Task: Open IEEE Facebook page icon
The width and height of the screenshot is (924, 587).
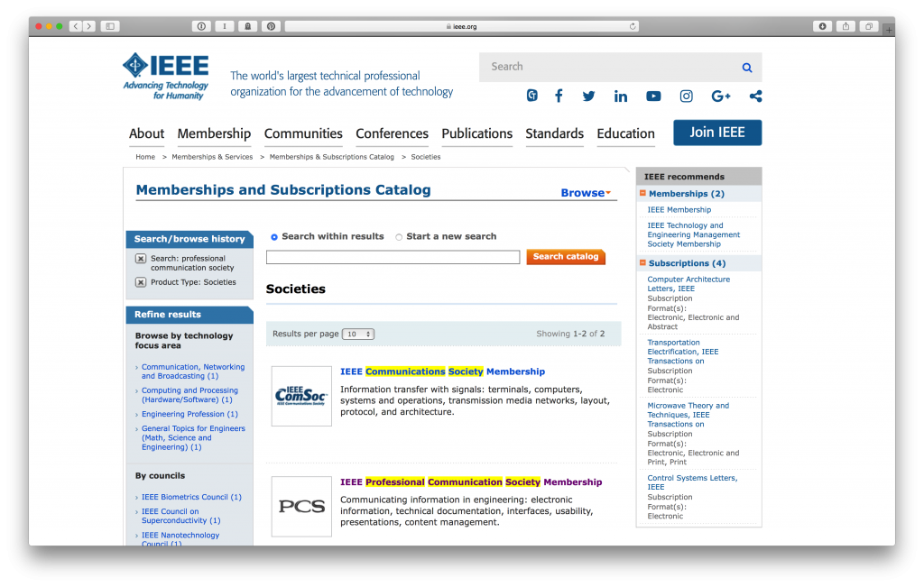Action: (x=559, y=96)
